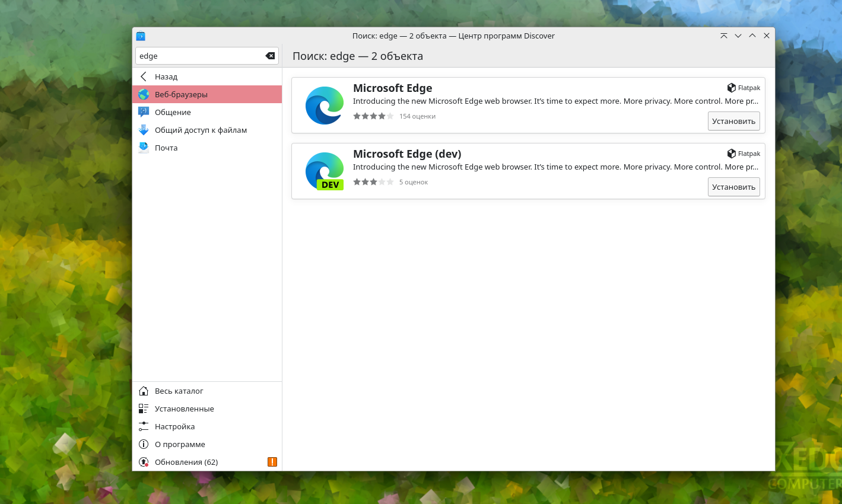The image size is (842, 504).
Task: Click the Весь каталог home icon
Action: pos(144,391)
